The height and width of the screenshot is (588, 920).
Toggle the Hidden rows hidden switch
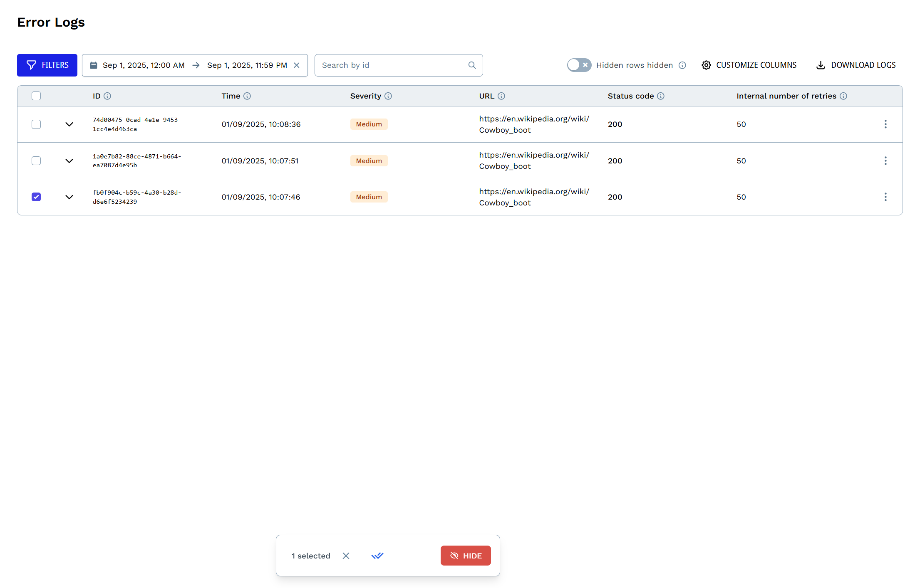(x=579, y=65)
